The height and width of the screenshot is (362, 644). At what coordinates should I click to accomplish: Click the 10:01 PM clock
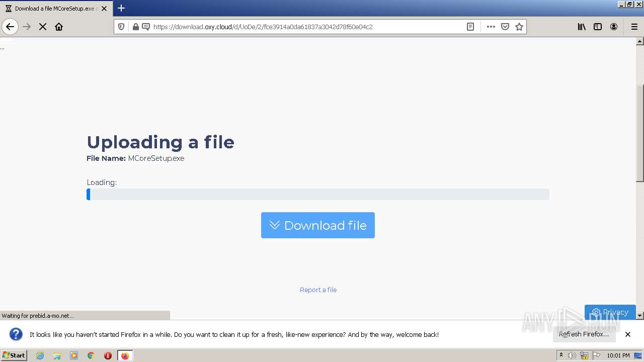(618, 355)
